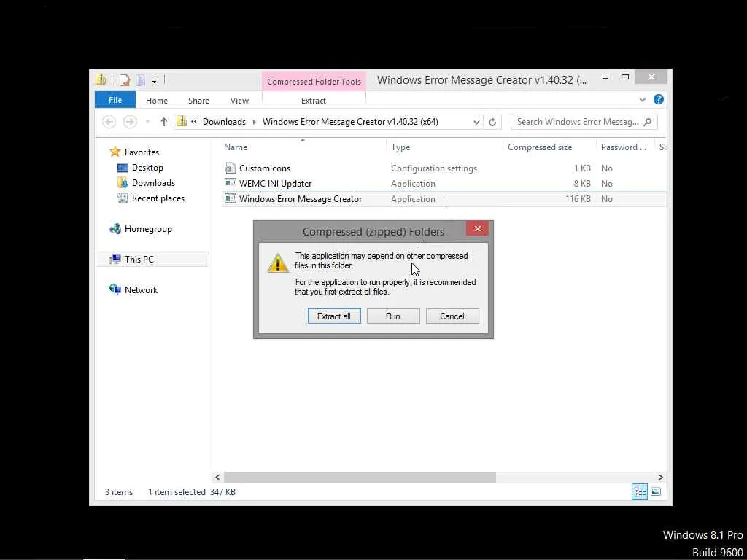Select the Extract ribbon tab
Image resolution: width=747 pixels, height=560 pixels.
tap(314, 101)
